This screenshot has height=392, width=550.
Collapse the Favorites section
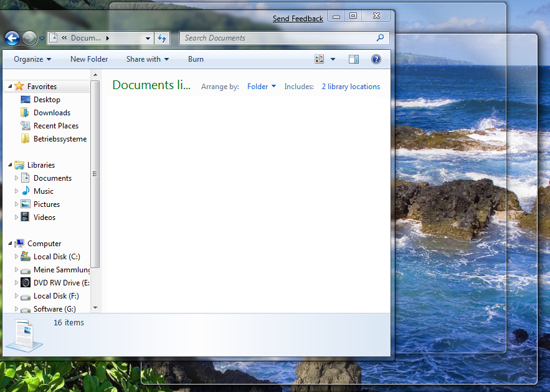pos(10,87)
